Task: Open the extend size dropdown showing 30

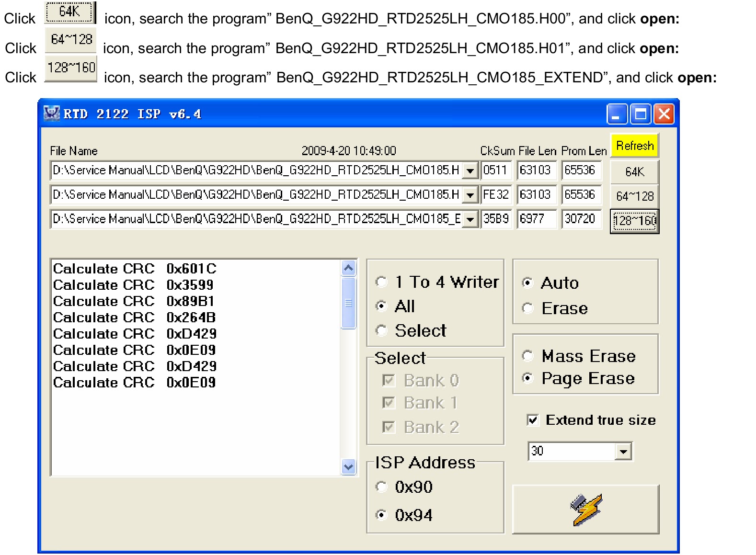Action: 623,451
